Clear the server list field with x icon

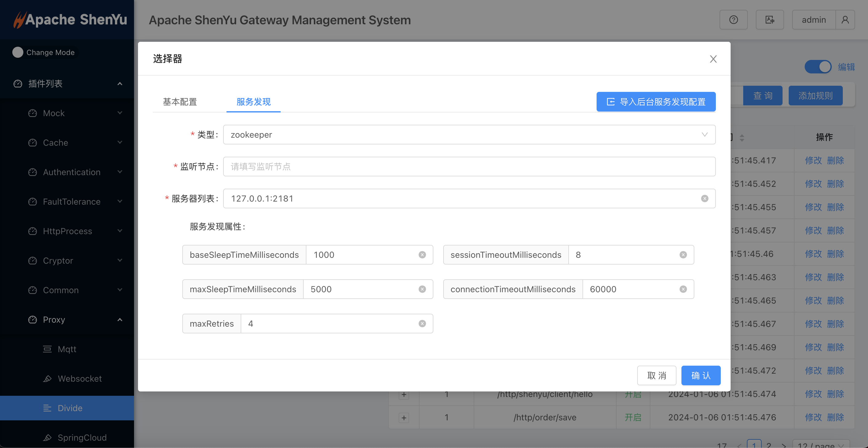click(x=704, y=198)
